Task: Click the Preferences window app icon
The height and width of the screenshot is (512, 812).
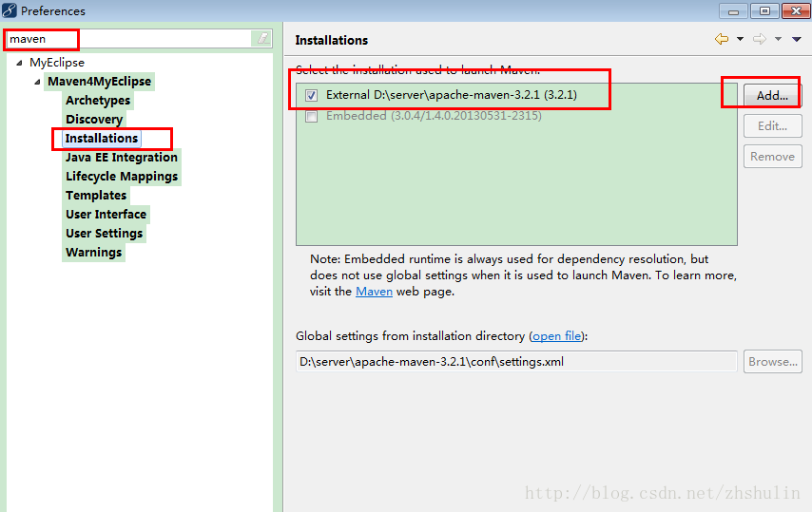Action: coord(10,10)
